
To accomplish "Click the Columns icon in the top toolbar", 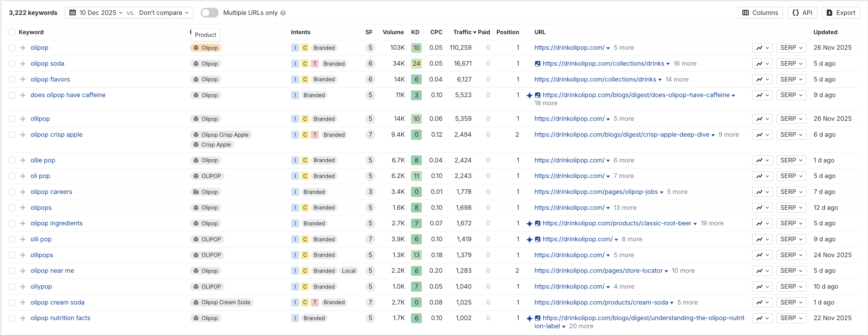I will pyautogui.click(x=746, y=13).
